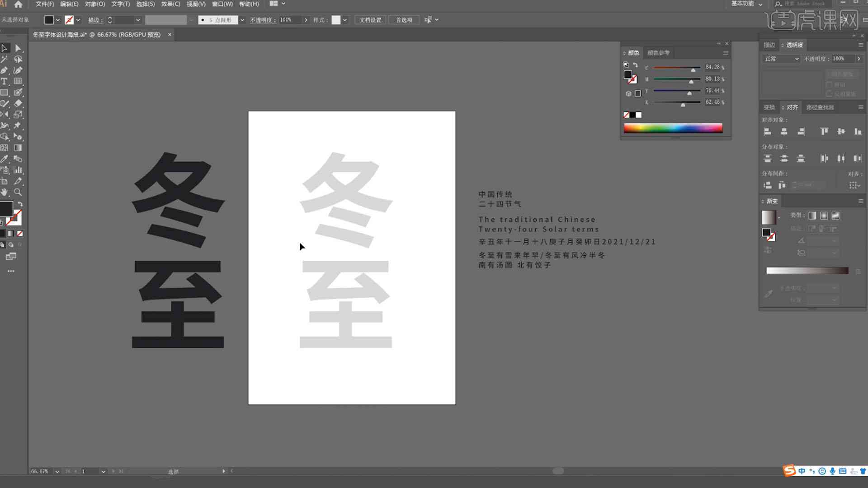Close the 冬至字体设计海报.ai document tab
868x488 pixels.
click(x=170, y=34)
